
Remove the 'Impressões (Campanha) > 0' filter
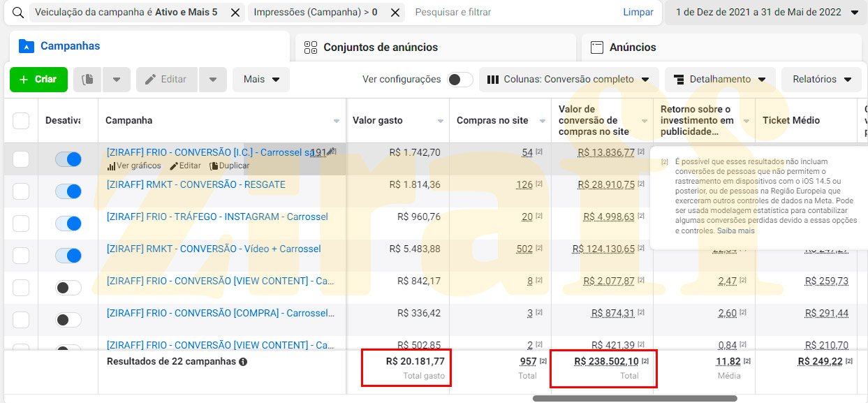point(395,13)
